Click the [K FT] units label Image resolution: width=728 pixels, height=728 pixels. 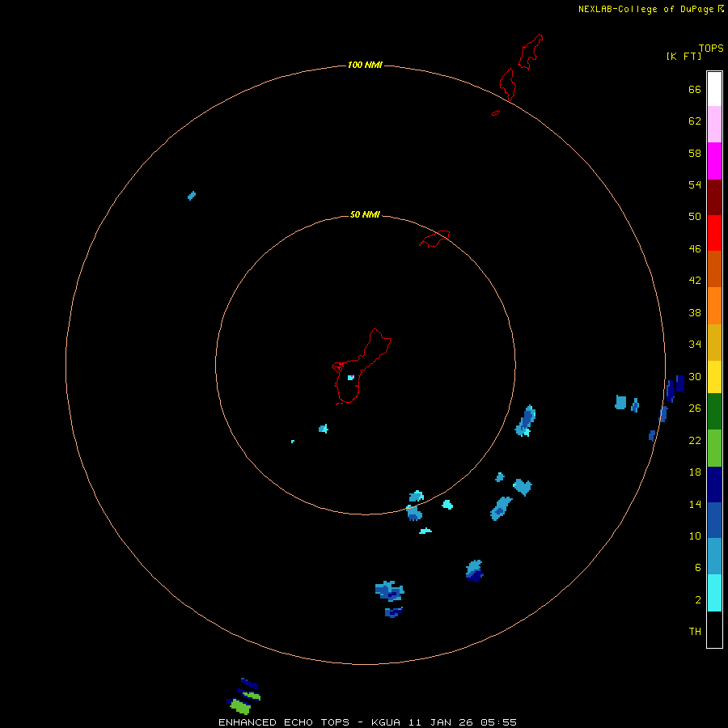click(x=684, y=56)
